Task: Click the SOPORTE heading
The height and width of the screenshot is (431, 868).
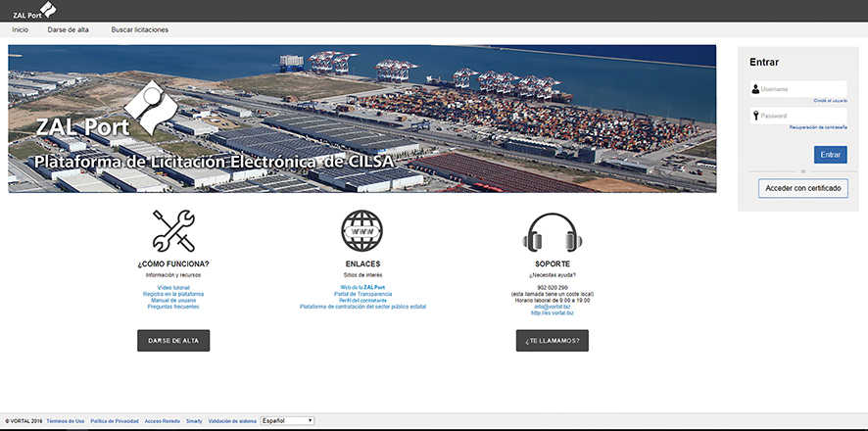Action: 552,263
